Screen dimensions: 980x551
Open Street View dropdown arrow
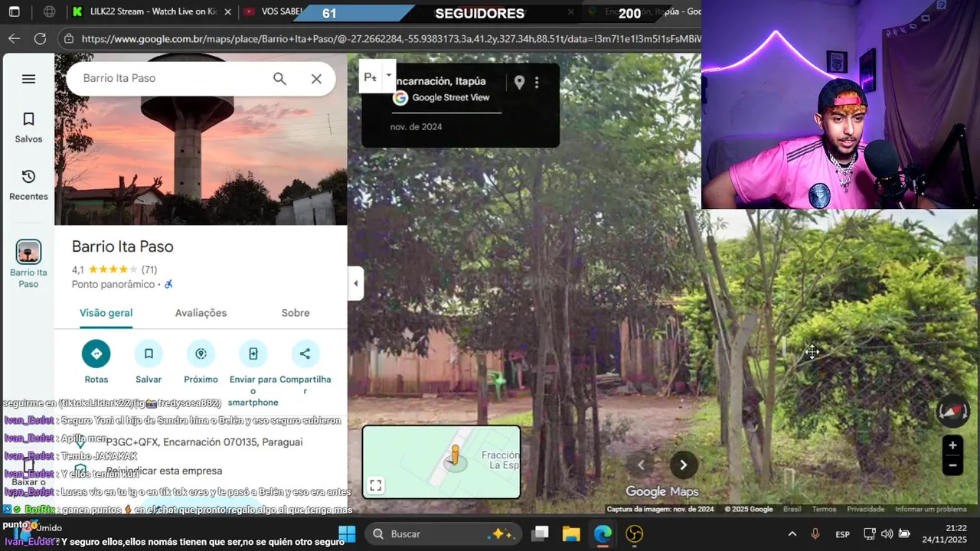[x=389, y=76]
